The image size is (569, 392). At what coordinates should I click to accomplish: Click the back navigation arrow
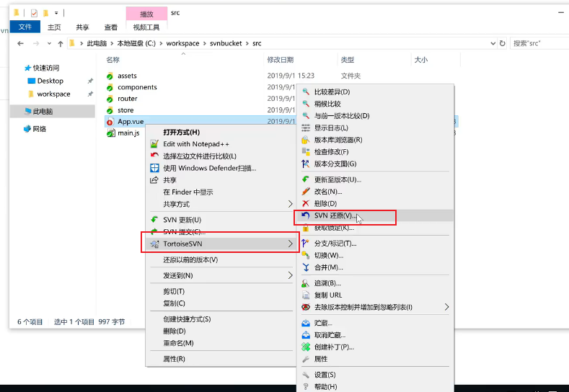click(21, 43)
